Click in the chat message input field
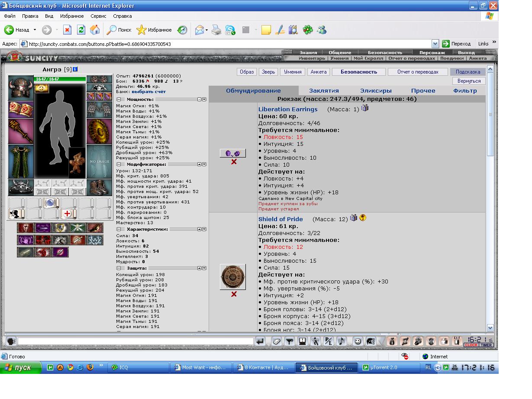 coord(135,342)
